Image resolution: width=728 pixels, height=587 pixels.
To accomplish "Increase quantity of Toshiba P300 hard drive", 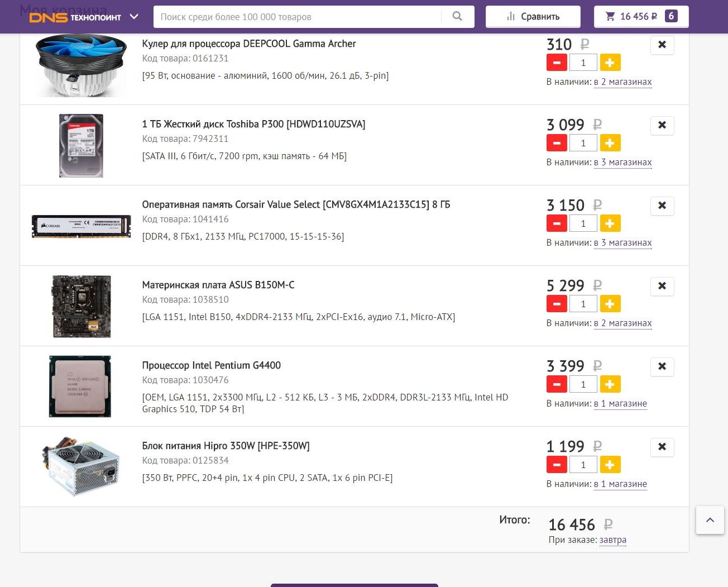I will pyautogui.click(x=610, y=143).
